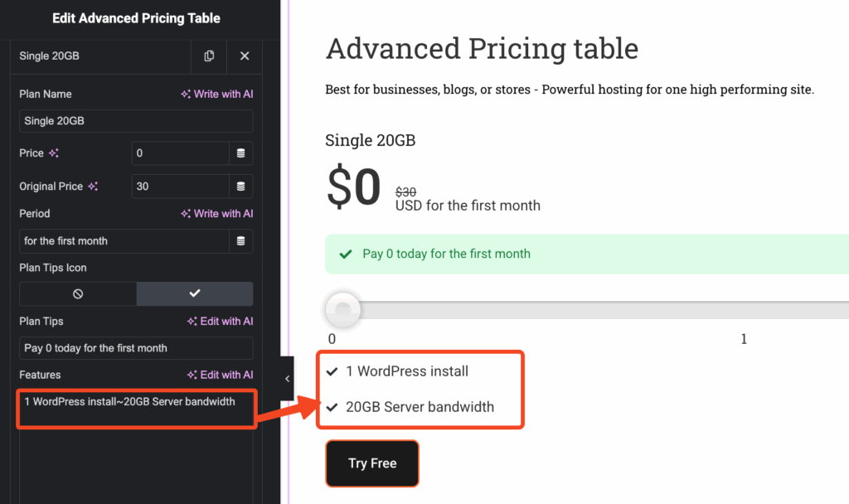This screenshot has height=504, width=849.
Task: Click the Try Free button
Action: 372,463
